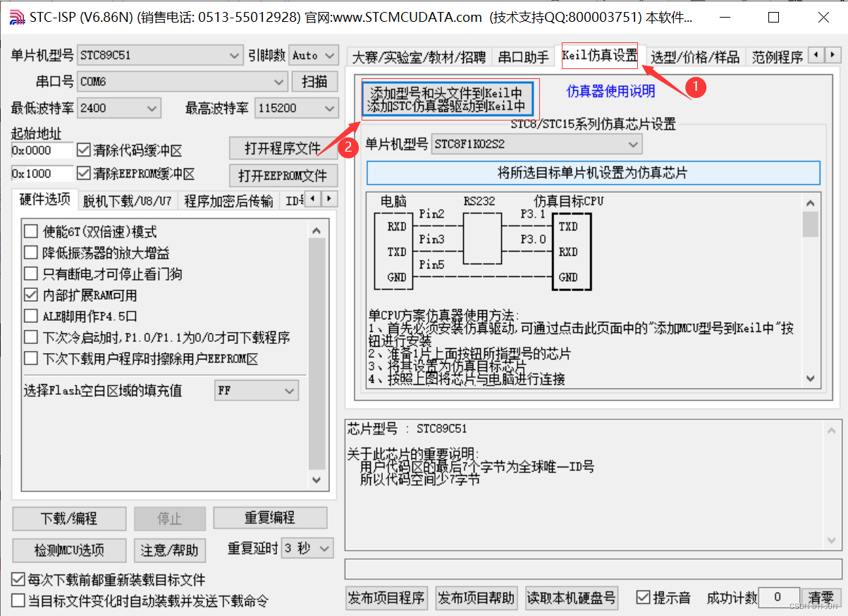Open 仿真器使用说明 link
Viewport: 848px width, 616px height.
point(611,91)
